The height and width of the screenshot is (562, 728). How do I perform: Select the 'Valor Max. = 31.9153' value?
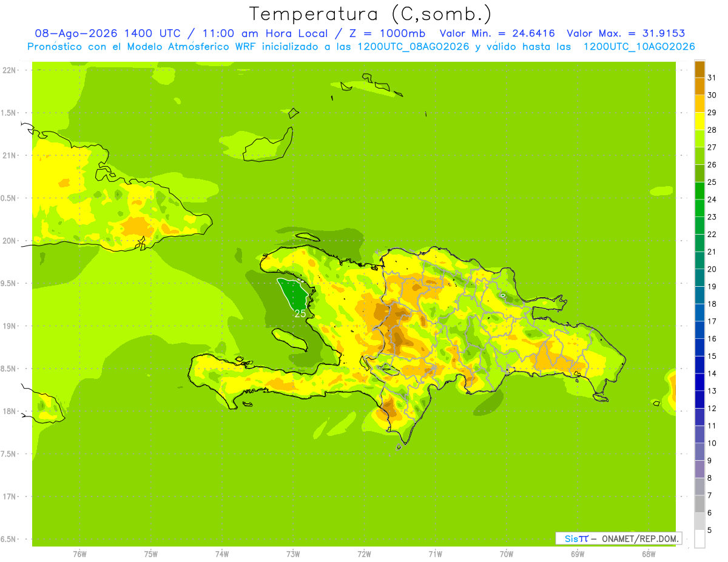tap(626, 34)
